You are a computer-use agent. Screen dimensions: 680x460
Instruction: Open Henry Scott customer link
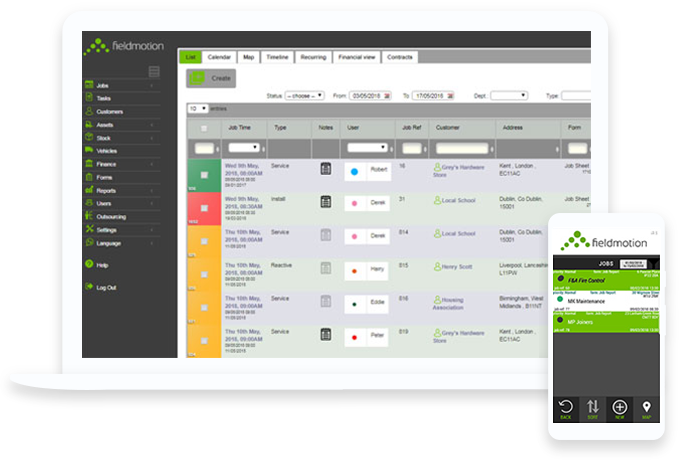[453, 267]
